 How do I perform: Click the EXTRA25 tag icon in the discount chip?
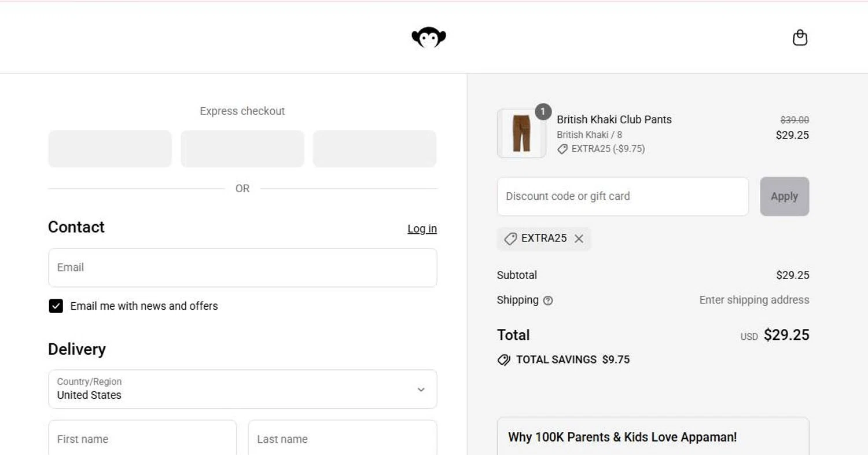click(510, 238)
